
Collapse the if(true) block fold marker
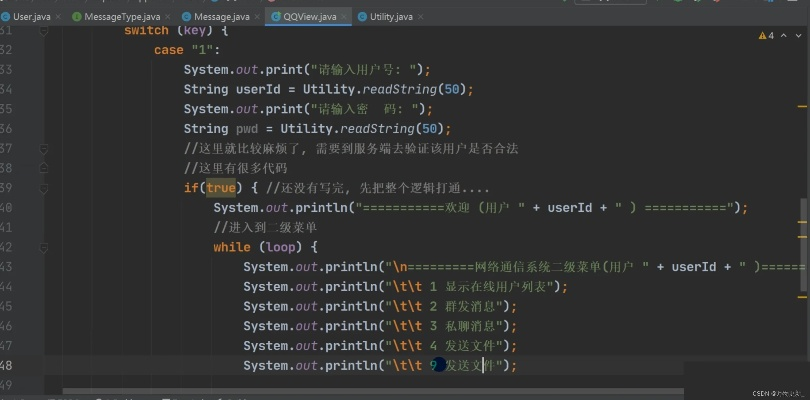pos(44,187)
